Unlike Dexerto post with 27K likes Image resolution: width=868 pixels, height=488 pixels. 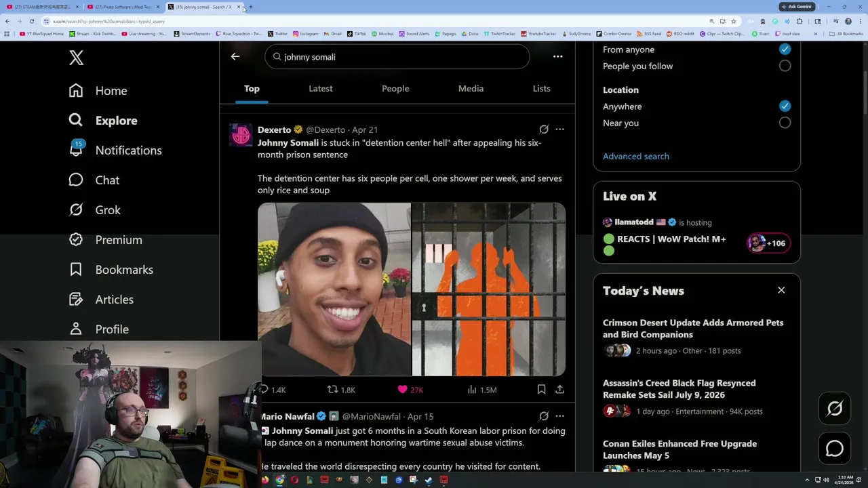[410, 390]
